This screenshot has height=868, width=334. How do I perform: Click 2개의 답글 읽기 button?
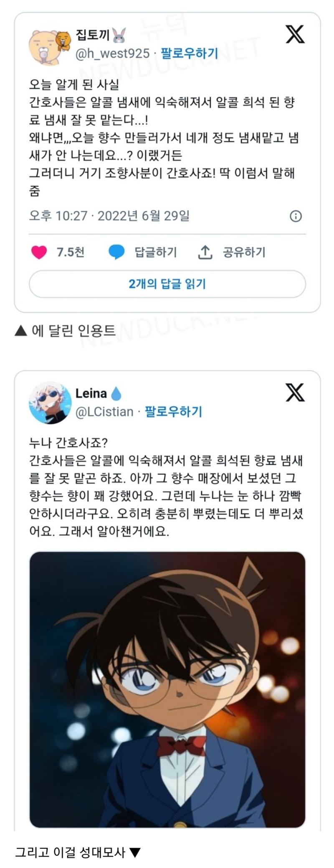point(167,284)
